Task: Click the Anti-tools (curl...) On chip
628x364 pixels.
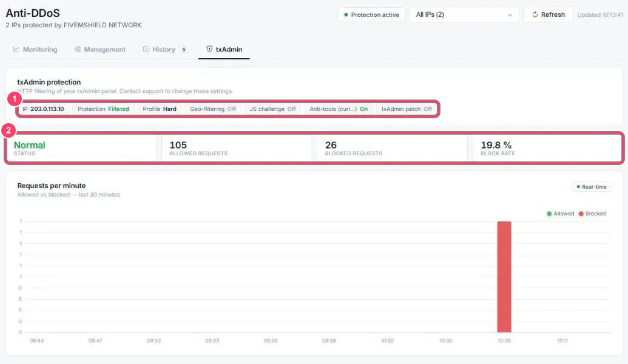Action: pyautogui.click(x=339, y=109)
